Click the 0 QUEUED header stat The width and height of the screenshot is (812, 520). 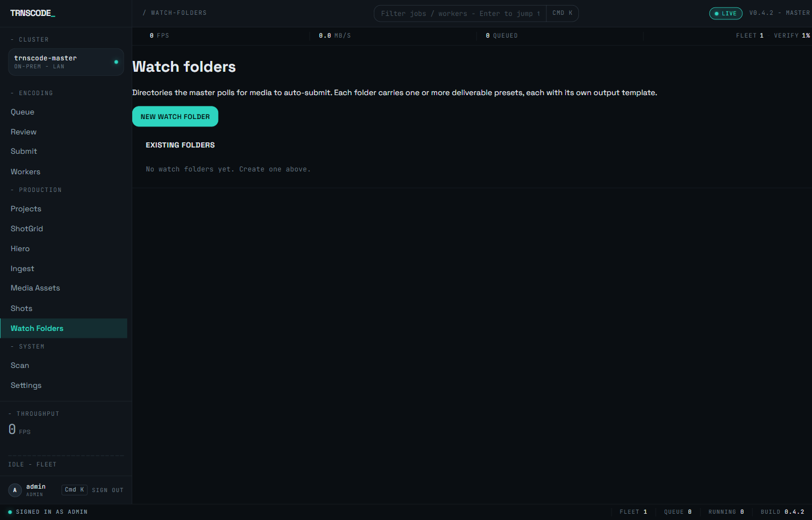coord(501,36)
